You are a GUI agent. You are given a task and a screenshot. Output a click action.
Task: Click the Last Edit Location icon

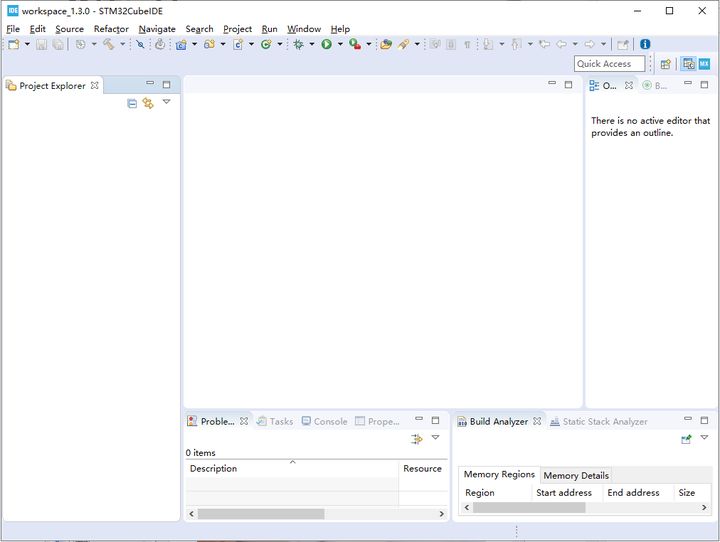pyautogui.click(x=545, y=45)
